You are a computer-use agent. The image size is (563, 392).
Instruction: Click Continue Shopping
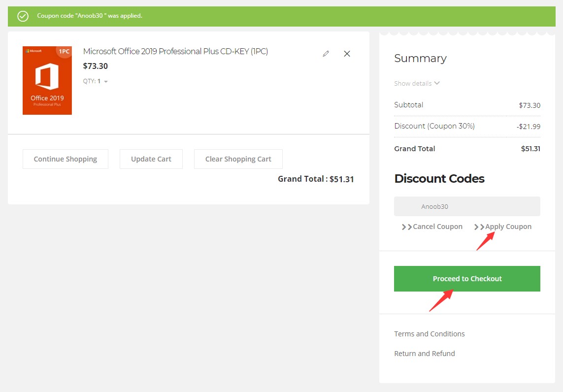coord(65,159)
